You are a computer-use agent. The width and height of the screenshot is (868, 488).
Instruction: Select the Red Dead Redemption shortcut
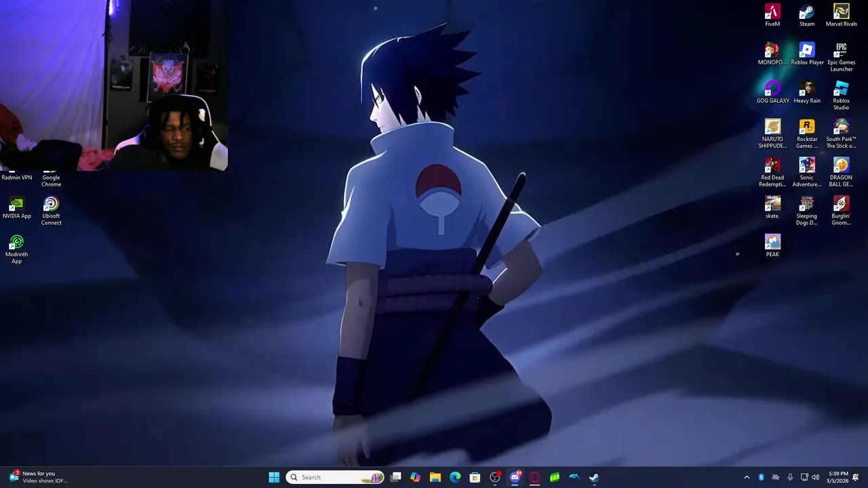(772, 173)
